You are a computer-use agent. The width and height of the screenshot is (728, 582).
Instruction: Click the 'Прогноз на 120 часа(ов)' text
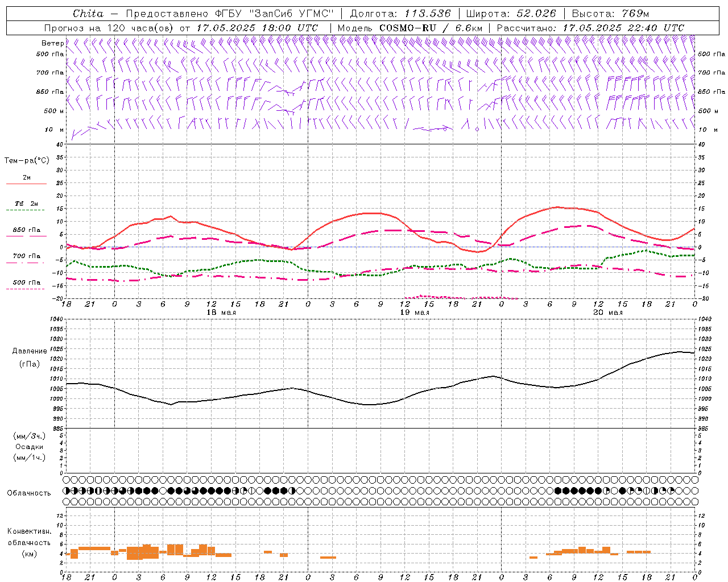(x=109, y=28)
